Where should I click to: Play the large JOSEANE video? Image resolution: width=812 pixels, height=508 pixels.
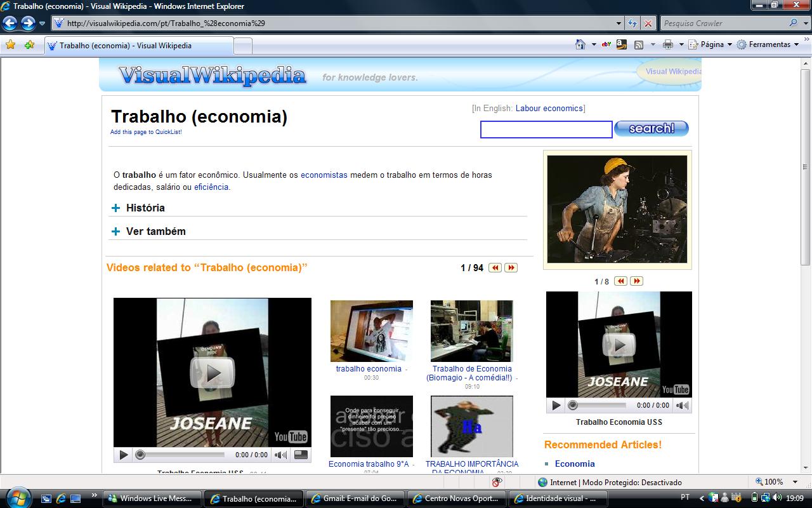pyautogui.click(x=213, y=373)
